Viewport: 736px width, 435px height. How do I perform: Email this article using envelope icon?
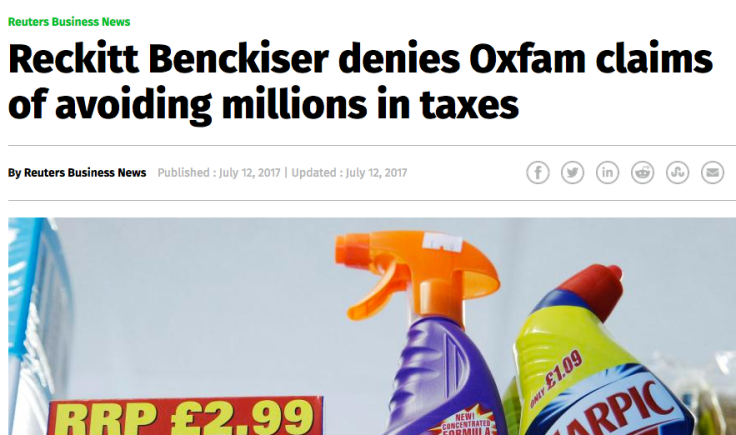(x=713, y=173)
